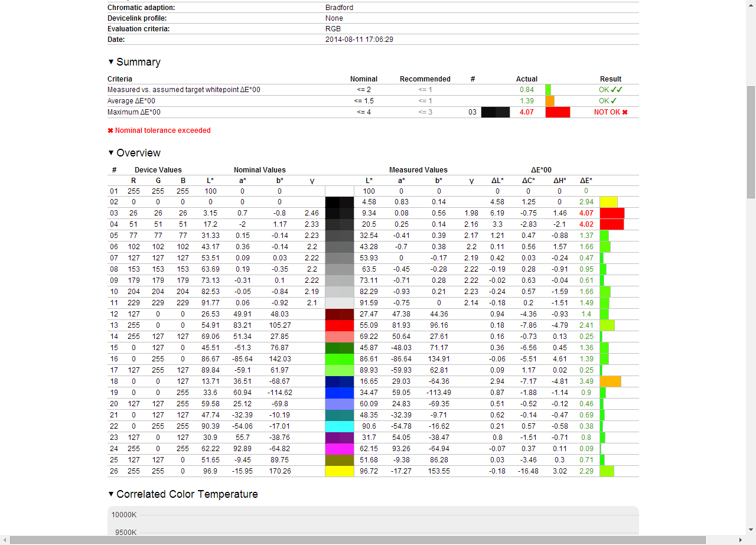This screenshot has height=545, width=756.
Task: Click the 'Measured Values' column header
Action: pyautogui.click(x=418, y=170)
